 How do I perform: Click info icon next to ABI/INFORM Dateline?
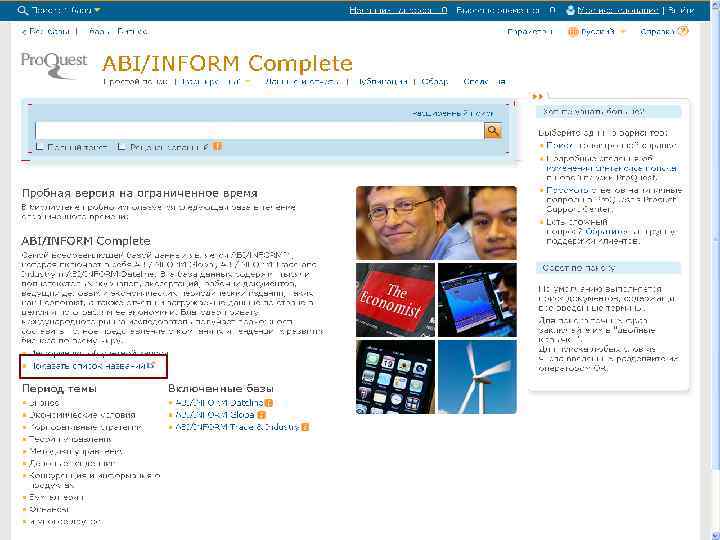[269, 403]
